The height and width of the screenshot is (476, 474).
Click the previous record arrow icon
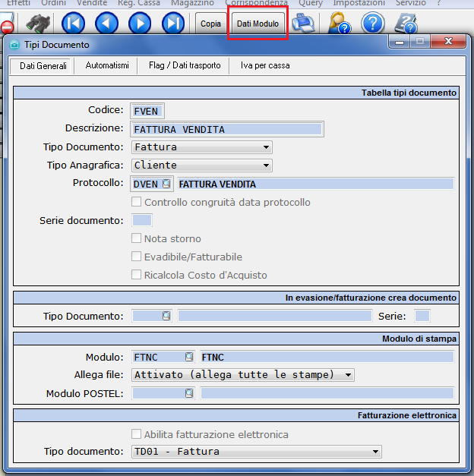click(x=107, y=24)
